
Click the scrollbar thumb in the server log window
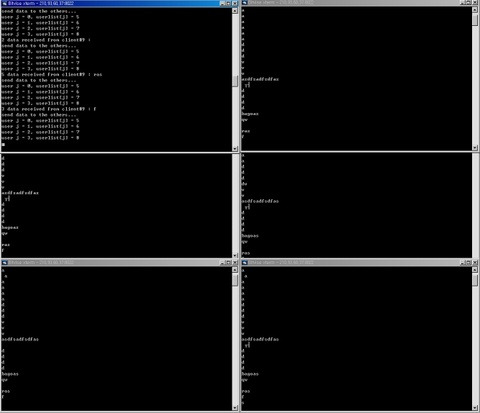click(235, 81)
